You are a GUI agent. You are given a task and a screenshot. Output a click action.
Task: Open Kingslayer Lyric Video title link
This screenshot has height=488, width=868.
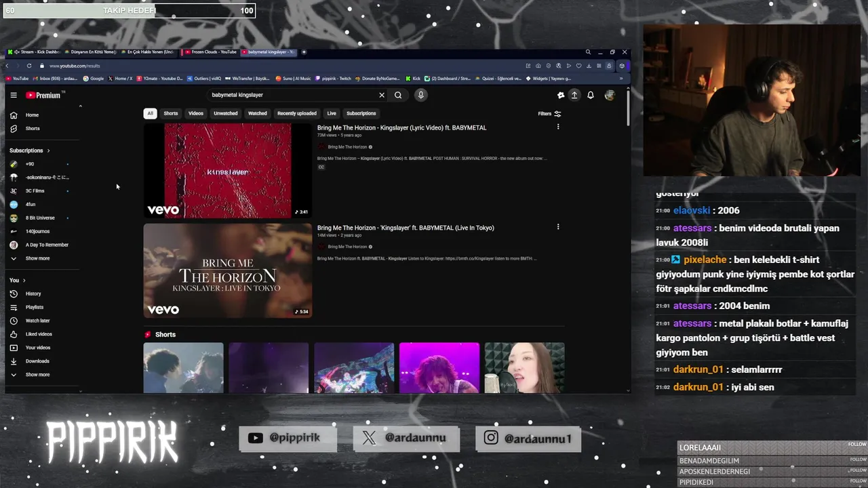[x=401, y=127]
